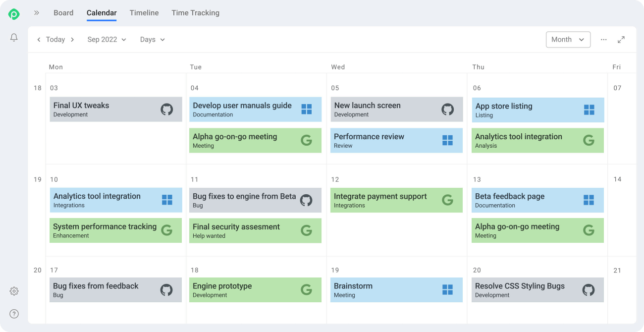Open the Month view selector
This screenshot has height=332, width=644.
pyautogui.click(x=568, y=40)
